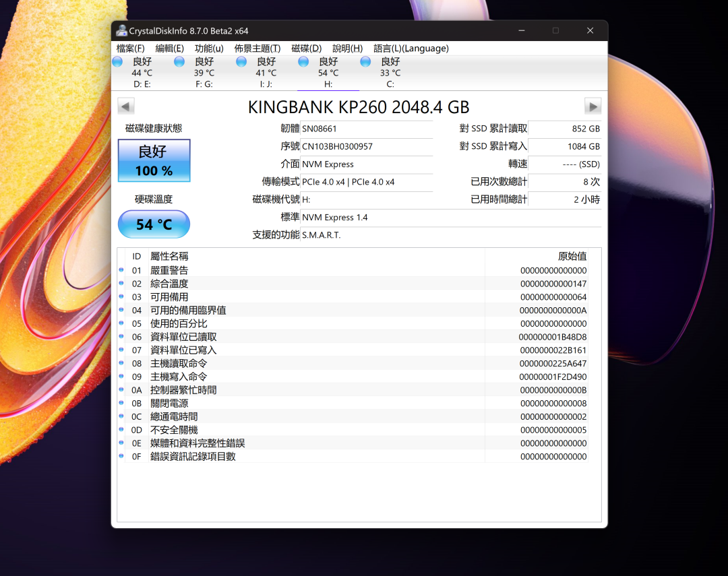Viewport: 728px width, 576px height.
Task: Switch to the 39 °C F: G: disk tab
Action: [x=204, y=73]
